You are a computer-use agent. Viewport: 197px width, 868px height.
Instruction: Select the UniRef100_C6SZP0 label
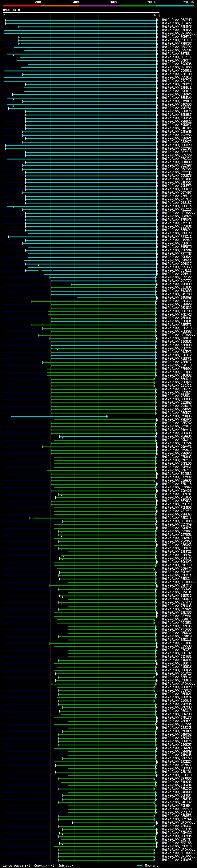coord(176,47)
